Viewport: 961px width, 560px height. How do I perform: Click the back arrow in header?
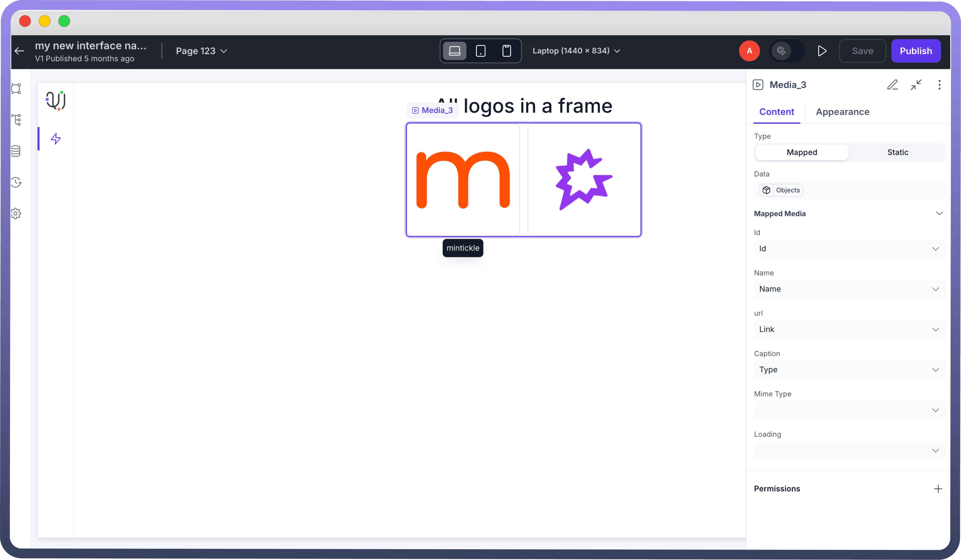pyautogui.click(x=19, y=51)
